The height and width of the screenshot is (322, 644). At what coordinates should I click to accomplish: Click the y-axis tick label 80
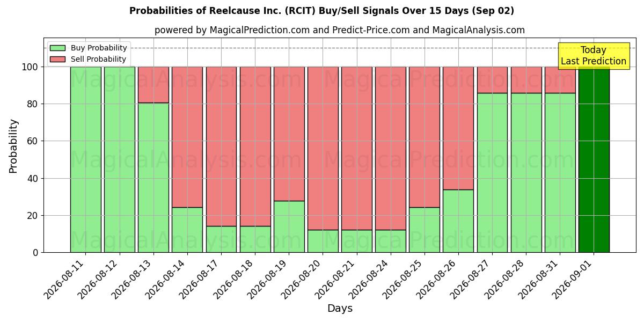point(34,104)
